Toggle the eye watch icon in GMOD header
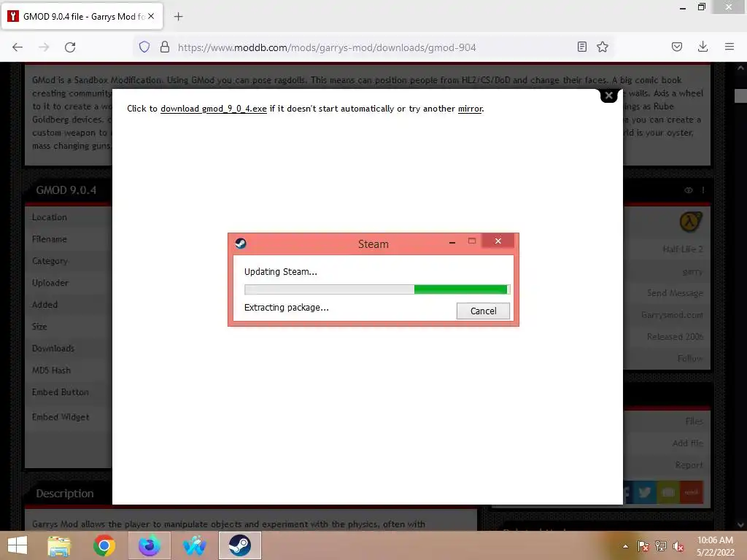 (x=689, y=190)
